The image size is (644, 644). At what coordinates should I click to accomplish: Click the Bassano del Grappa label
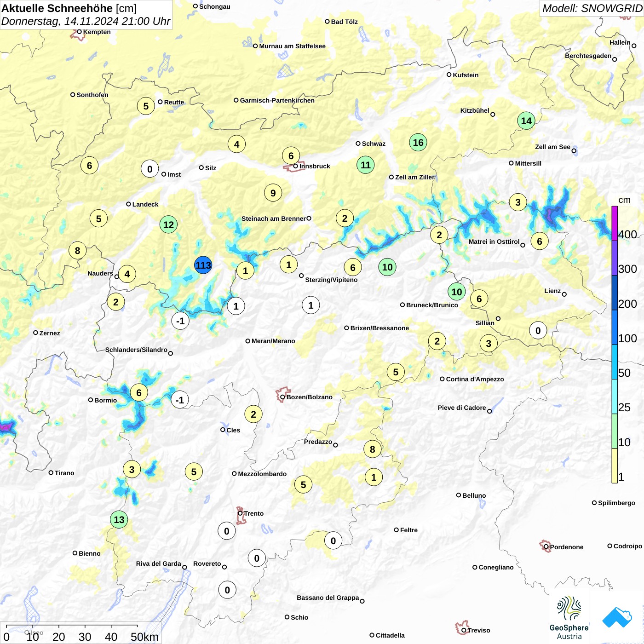(x=328, y=598)
